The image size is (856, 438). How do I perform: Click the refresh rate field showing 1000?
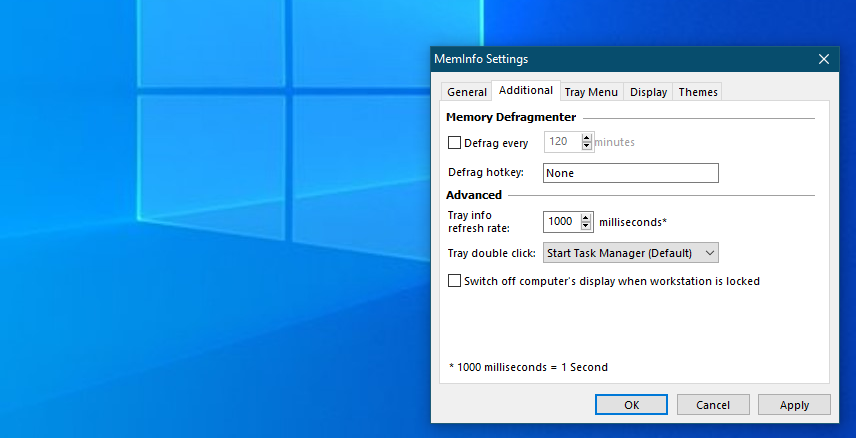pos(562,222)
